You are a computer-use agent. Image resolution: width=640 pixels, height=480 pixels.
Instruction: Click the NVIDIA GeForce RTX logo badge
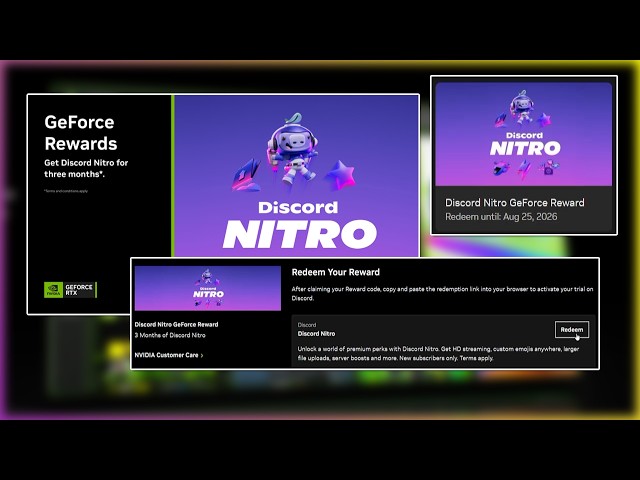(x=71, y=290)
